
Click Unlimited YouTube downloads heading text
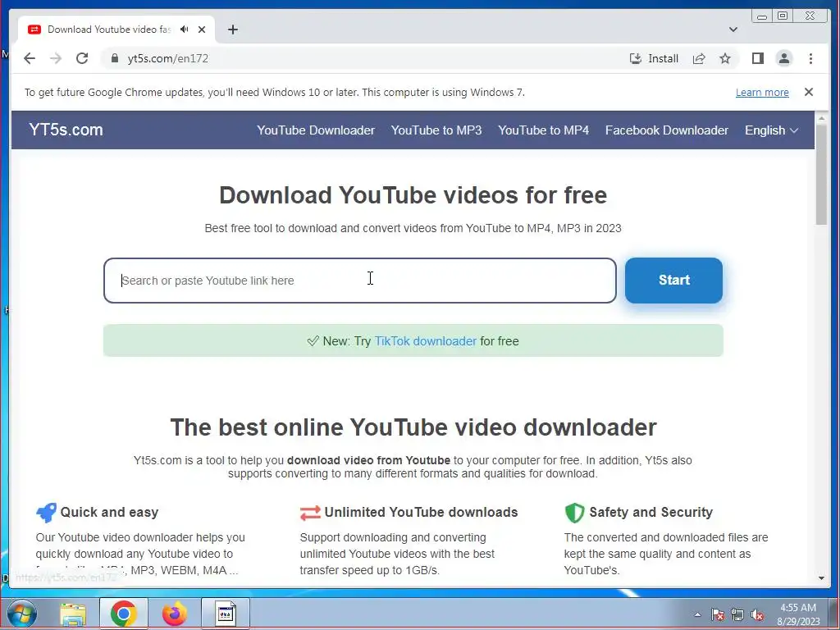click(421, 512)
